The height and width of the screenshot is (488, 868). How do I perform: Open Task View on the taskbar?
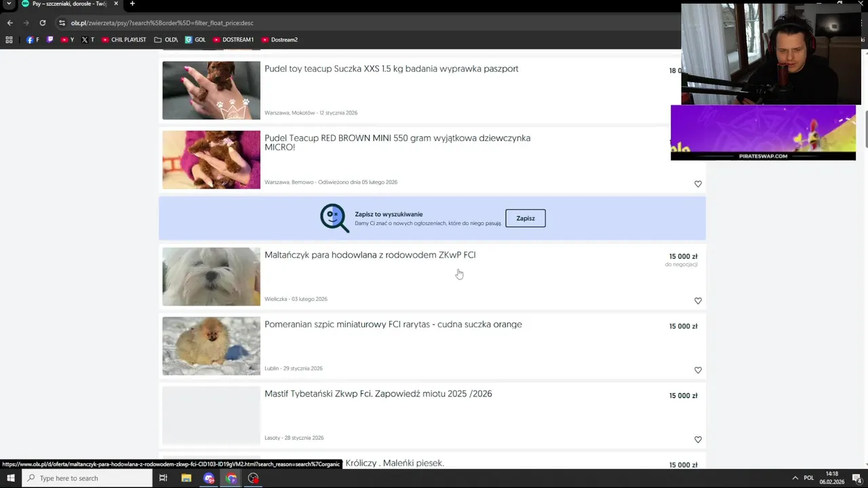pyautogui.click(x=163, y=478)
